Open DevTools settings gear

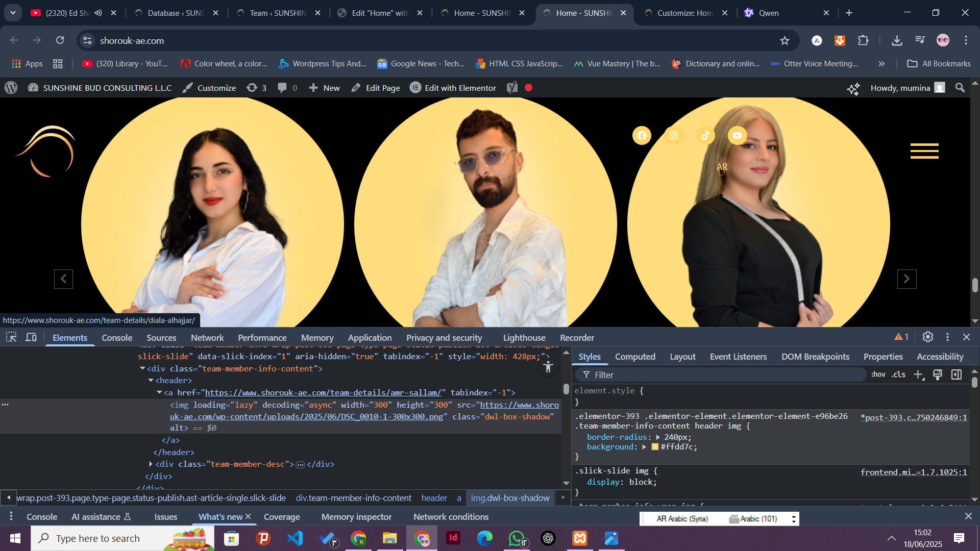(928, 337)
